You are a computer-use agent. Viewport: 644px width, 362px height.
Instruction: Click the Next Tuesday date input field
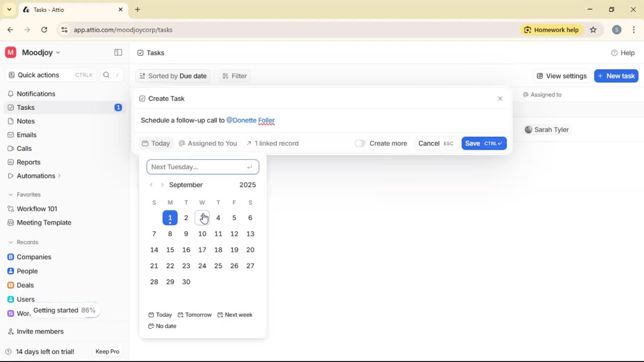203,167
